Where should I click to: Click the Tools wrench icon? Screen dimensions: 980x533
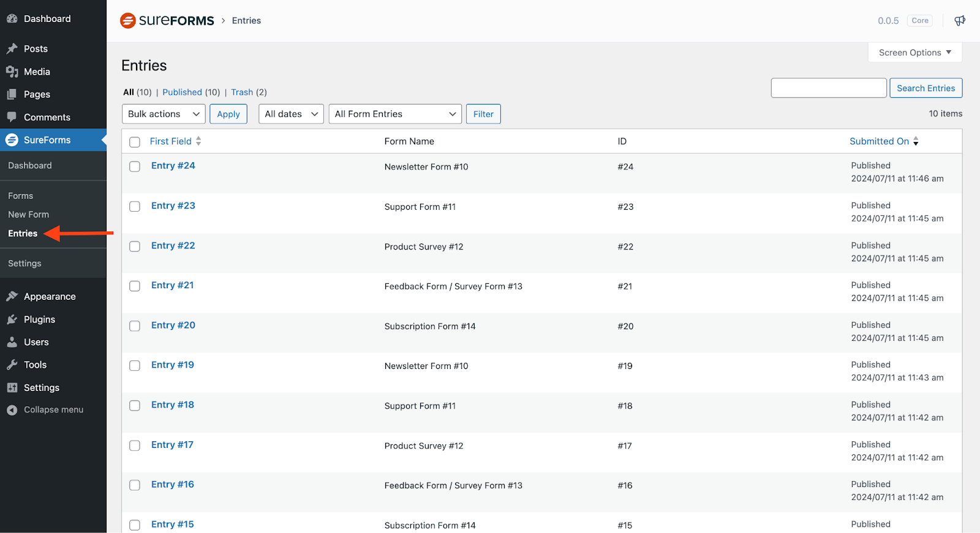pos(12,365)
